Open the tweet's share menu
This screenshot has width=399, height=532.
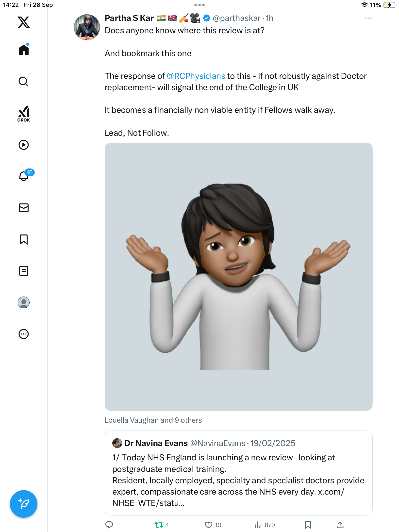tap(340, 525)
